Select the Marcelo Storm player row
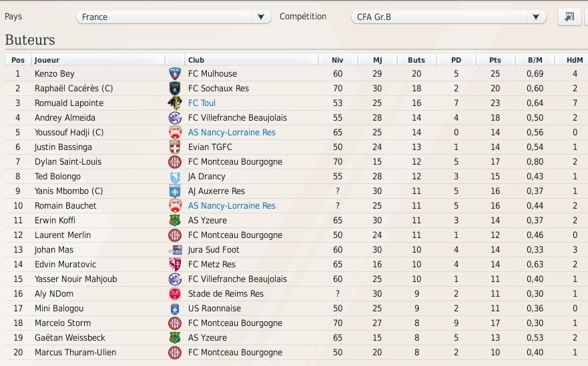 pos(296,323)
